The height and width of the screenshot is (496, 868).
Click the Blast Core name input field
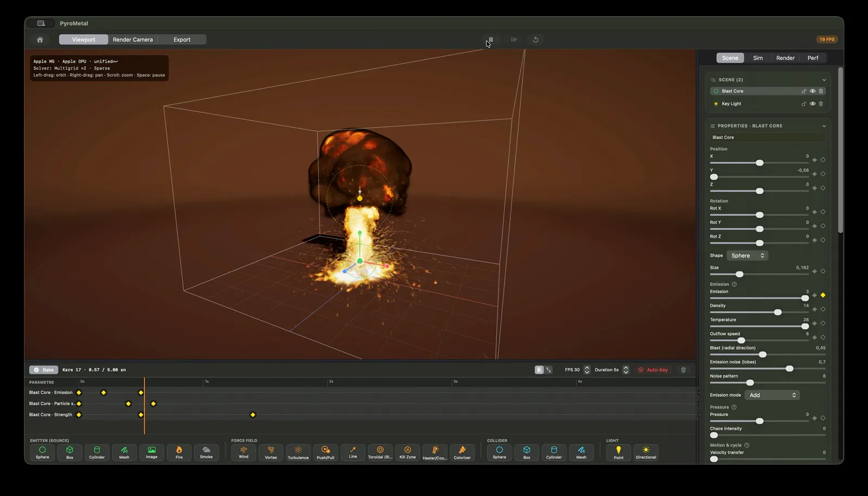tap(768, 137)
